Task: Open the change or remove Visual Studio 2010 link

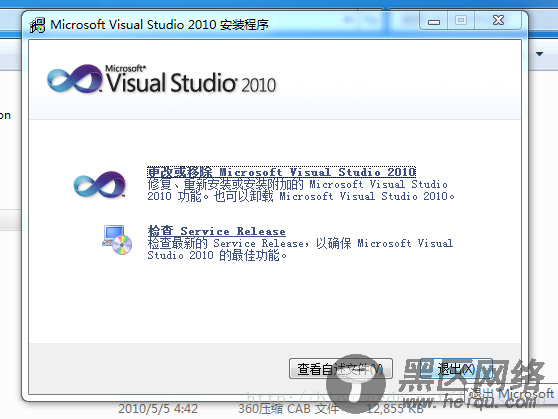Action: 281,172
